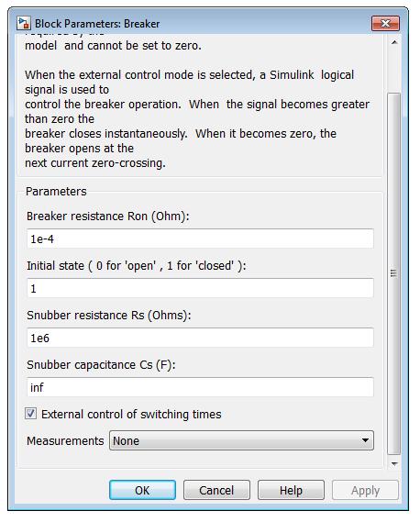Click the Breaker resistance Ron field

point(200,239)
